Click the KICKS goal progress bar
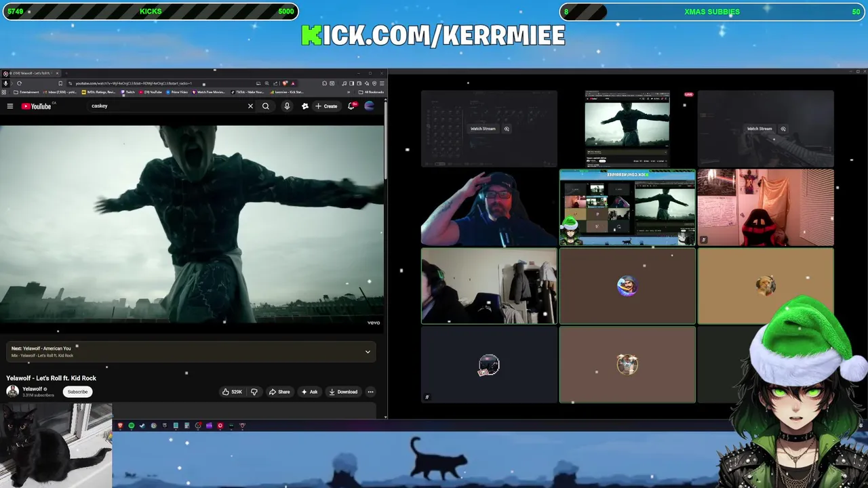The height and width of the screenshot is (488, 868). click(x=150, y=12)
